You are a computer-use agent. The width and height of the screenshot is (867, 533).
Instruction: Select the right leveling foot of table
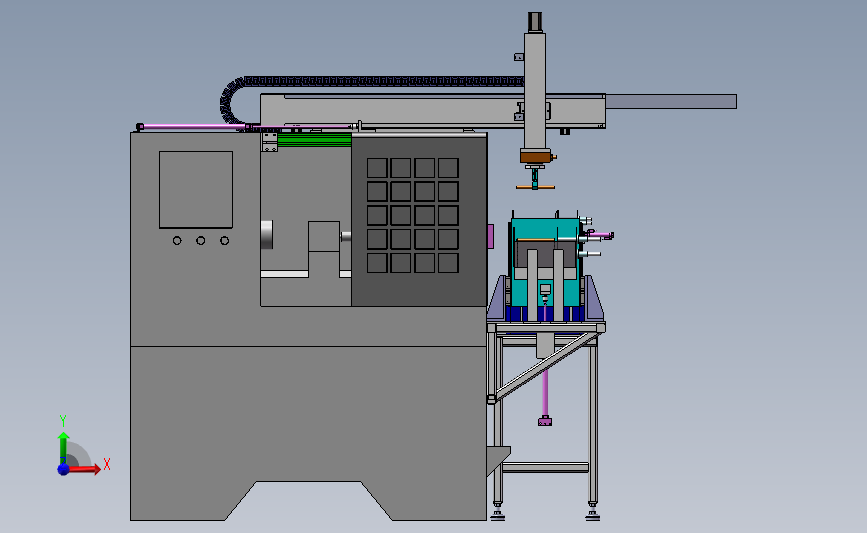(593, 514)
